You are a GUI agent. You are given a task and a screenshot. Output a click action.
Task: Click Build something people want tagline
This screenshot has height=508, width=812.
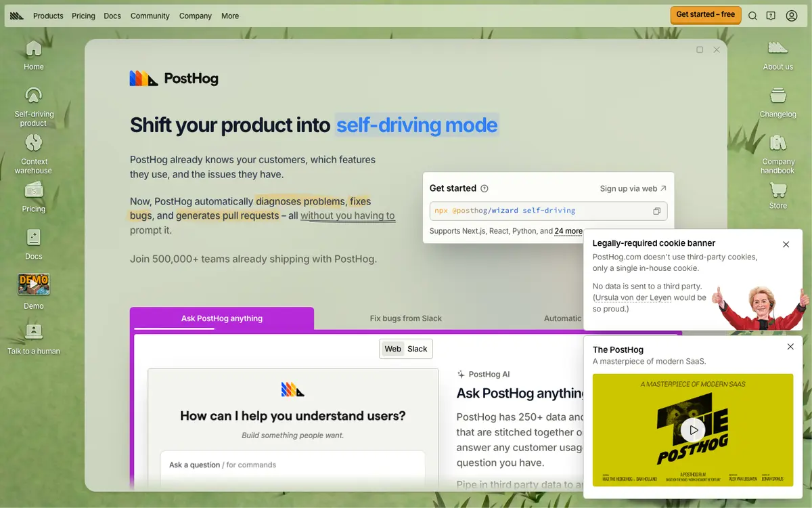(x=293, y=435)
